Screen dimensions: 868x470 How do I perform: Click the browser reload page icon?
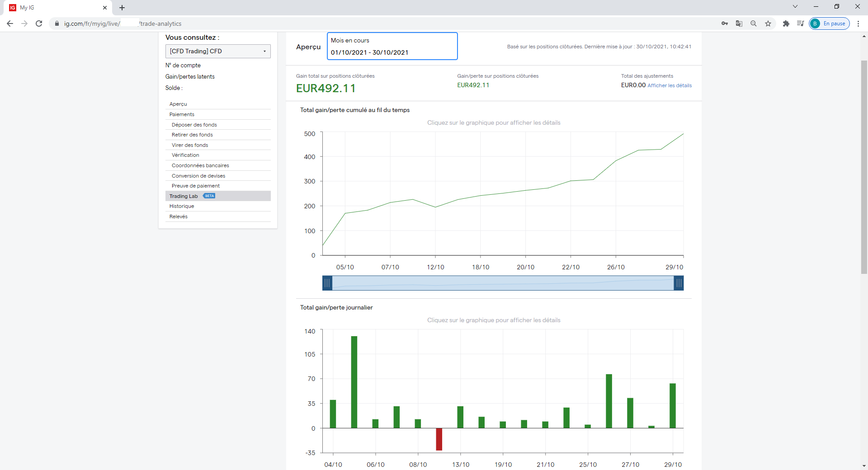coord(39,23)
